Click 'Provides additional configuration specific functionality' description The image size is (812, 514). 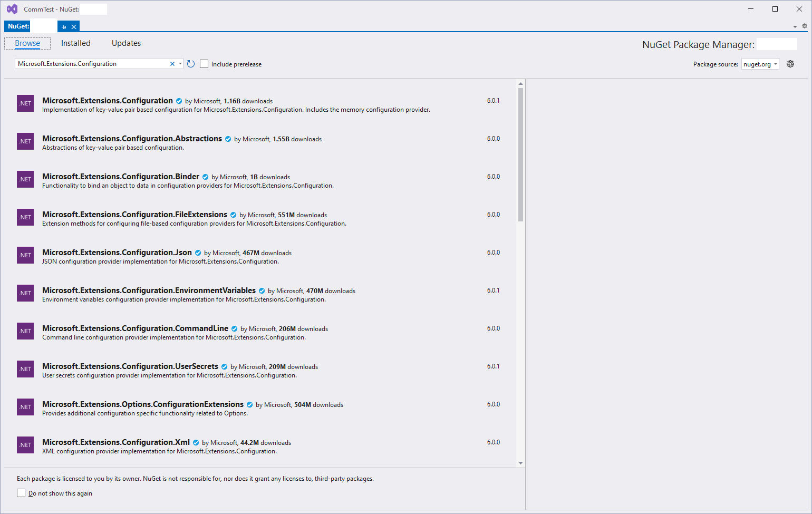point(145,413)
